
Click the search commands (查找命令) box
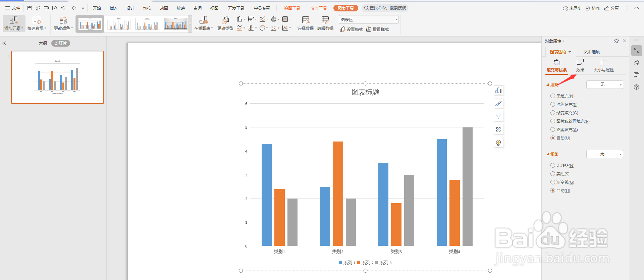tap(385, 8)
